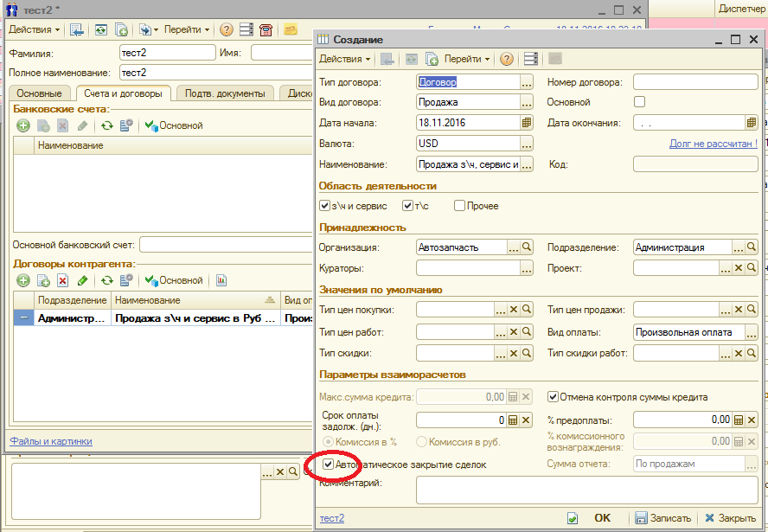Refresh the Договоры контрагента list

pos(106,280)
